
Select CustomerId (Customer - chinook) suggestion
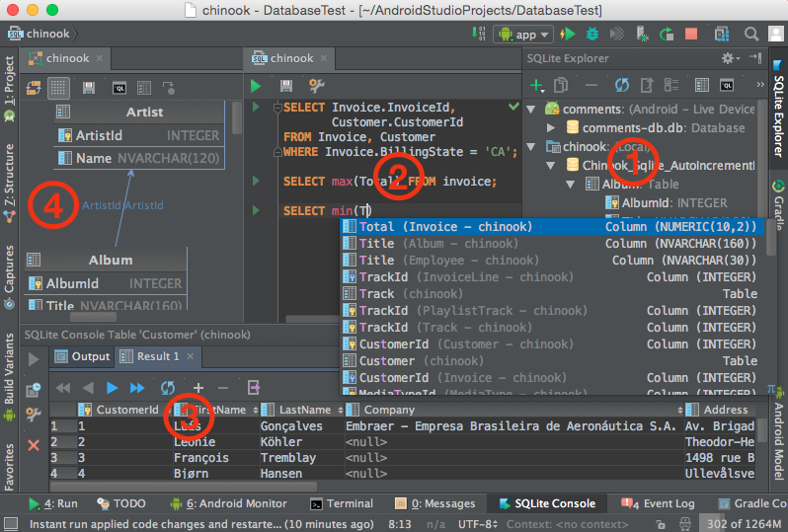[553, 344]
